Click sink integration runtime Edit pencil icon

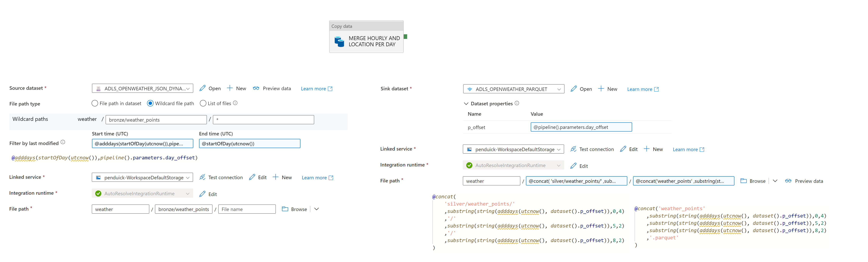pos(573,166)
